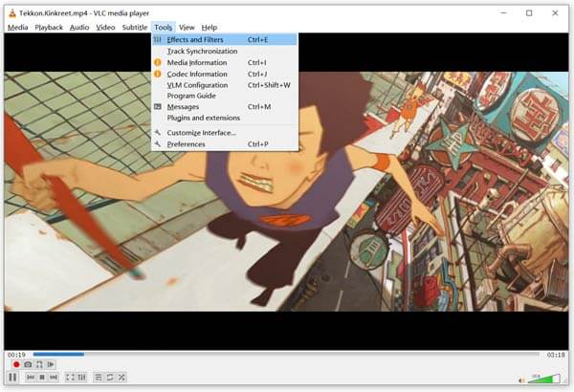Open the Audio menu
Image resolution: width=574 pixels, height=392 pixels.
click(x=79, y=28)
